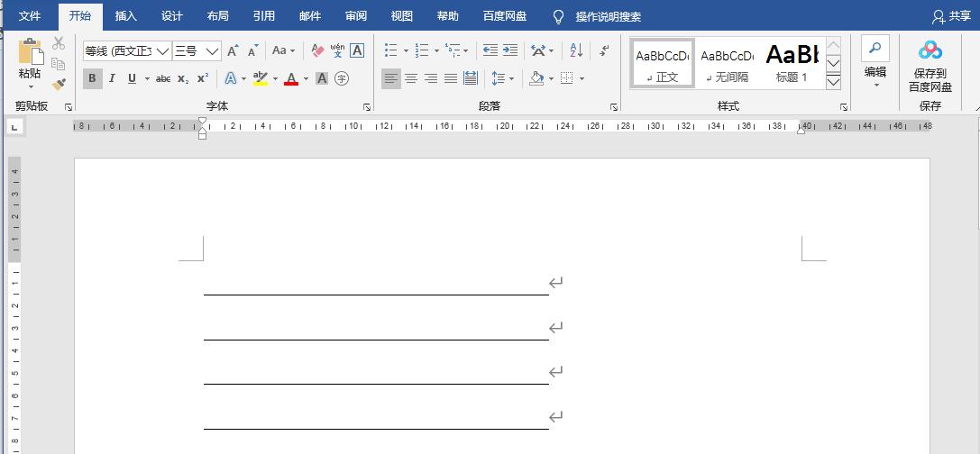Switch to the 插入 tab
980x454 pixels.
[125, 16]
